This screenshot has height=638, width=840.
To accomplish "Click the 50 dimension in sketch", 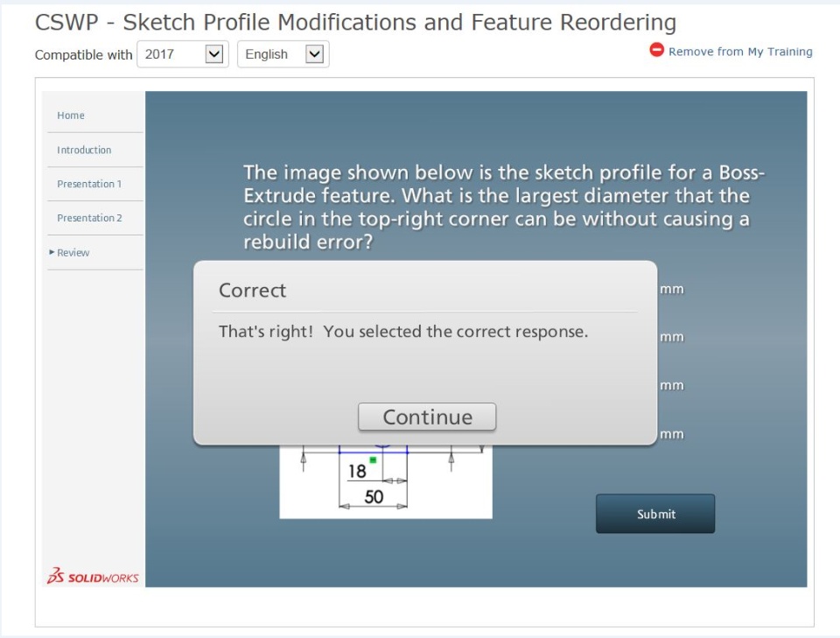I will 374,496.
